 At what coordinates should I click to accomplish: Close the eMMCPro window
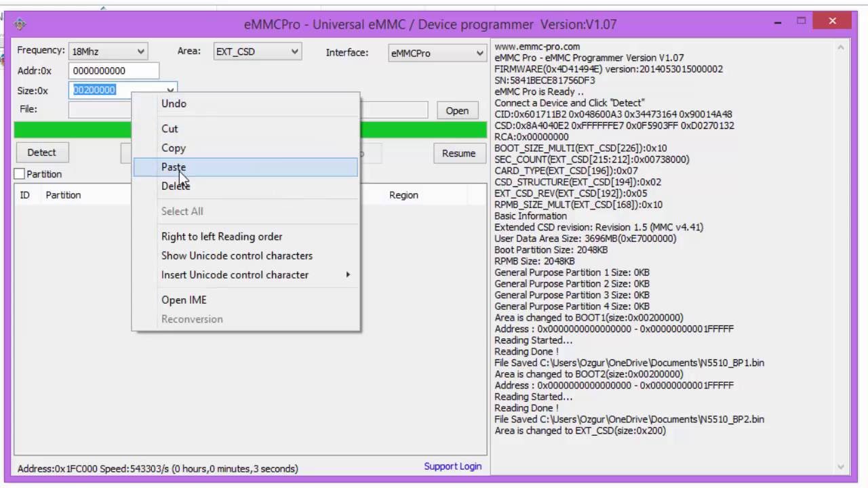click(833, 22)
